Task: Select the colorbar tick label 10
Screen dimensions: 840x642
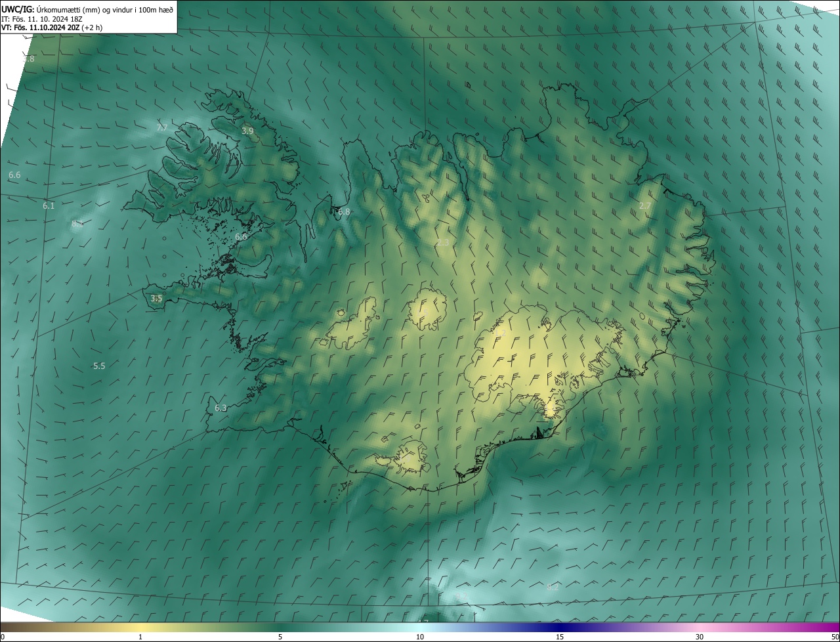Action: point(420,637)
